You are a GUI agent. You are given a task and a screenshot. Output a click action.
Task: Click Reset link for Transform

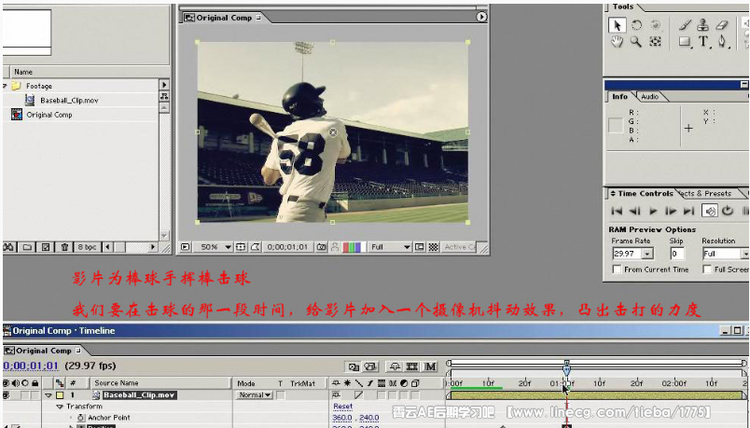[x=342, y=406]
